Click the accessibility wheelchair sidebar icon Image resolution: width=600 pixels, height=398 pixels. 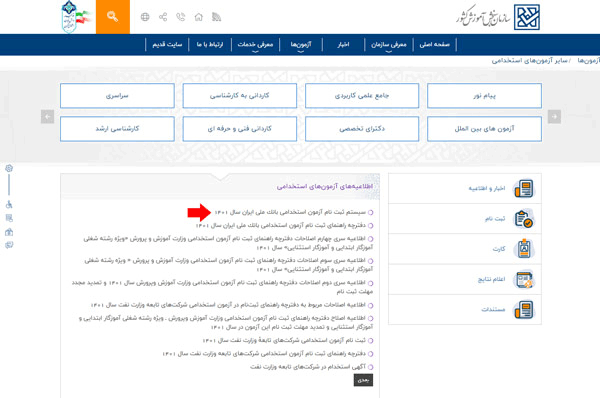coord(9,204)
